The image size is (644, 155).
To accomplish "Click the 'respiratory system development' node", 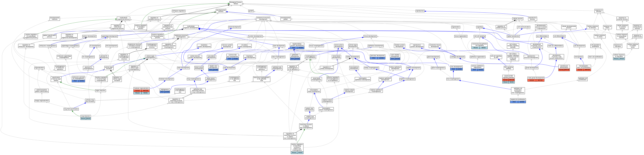I will pos(204,46).
